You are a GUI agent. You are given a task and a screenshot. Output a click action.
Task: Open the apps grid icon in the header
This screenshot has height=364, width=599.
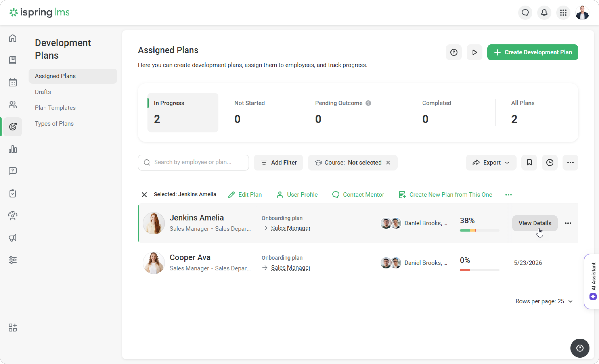click(563, 13)
